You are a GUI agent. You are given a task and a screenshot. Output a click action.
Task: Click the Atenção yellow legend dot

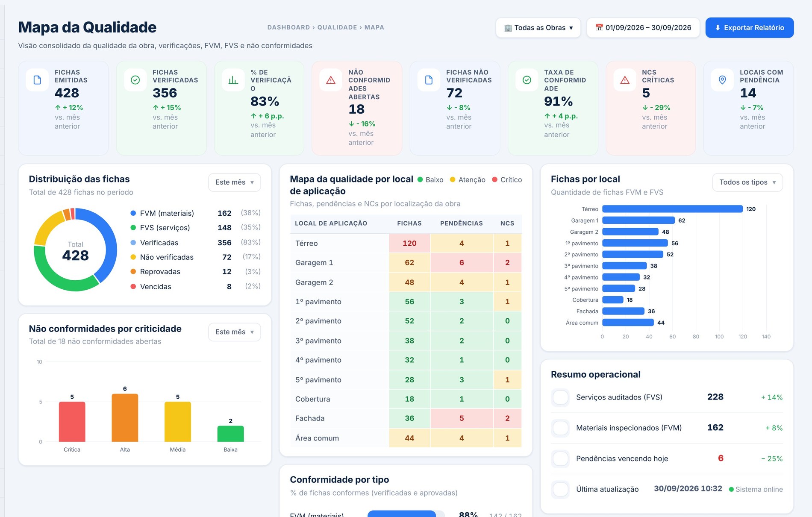(x=453, y=179)
